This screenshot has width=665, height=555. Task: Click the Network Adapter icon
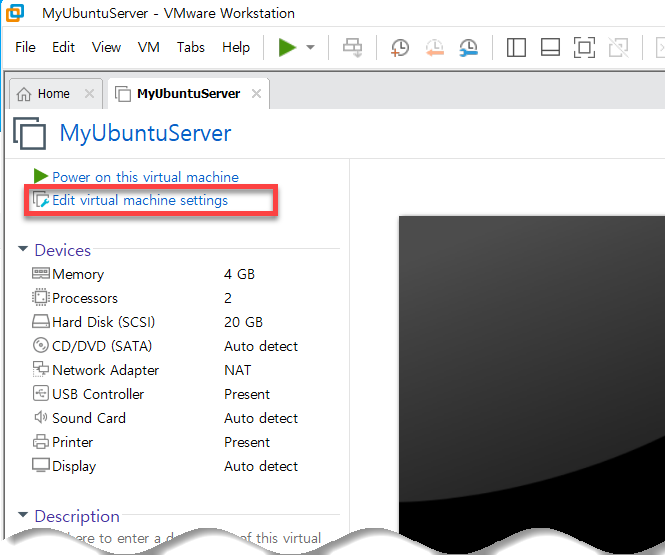point(41,369)
